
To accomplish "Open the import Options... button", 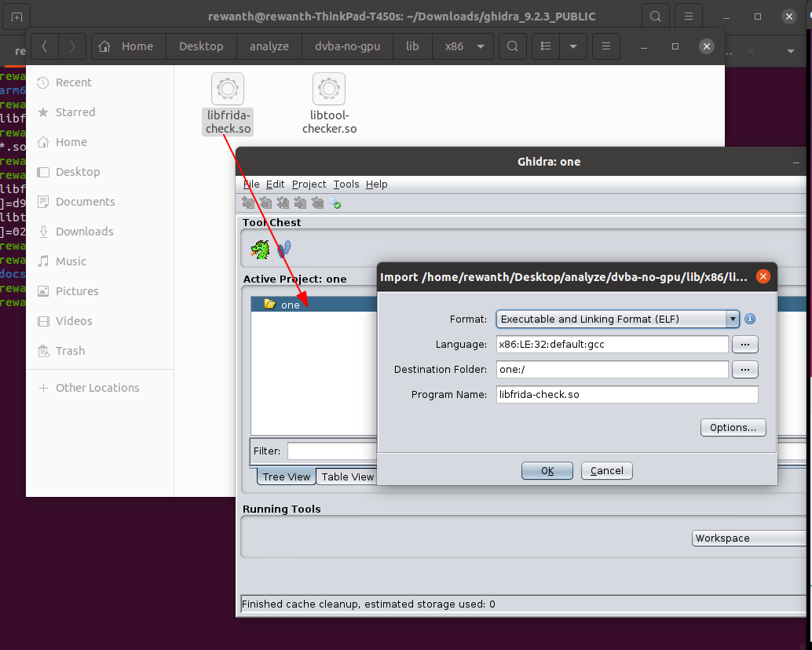I will (x=733, y=428).
